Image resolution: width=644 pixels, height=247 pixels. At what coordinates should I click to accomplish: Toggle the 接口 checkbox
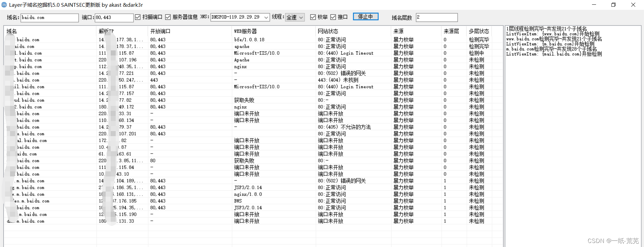point(333,17)
